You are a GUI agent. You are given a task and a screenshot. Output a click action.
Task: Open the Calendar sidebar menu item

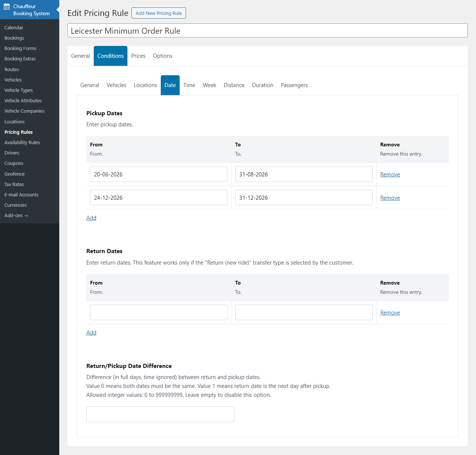tap(14, 28)
